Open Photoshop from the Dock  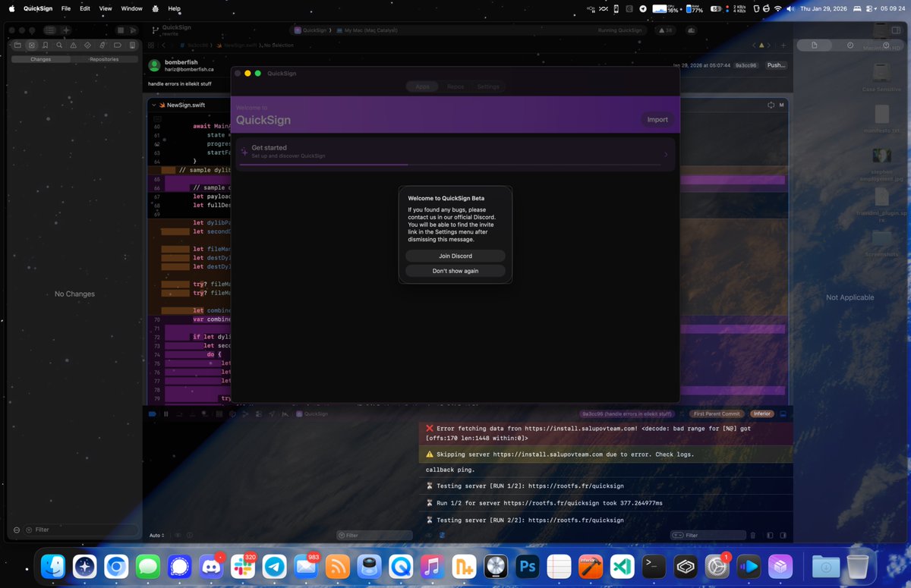tap(527, 566)
